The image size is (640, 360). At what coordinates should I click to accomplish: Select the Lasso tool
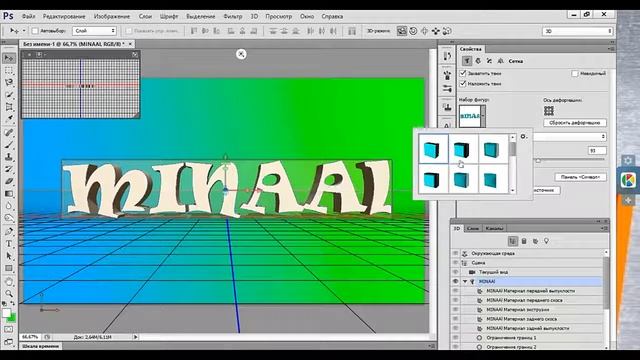9,82
